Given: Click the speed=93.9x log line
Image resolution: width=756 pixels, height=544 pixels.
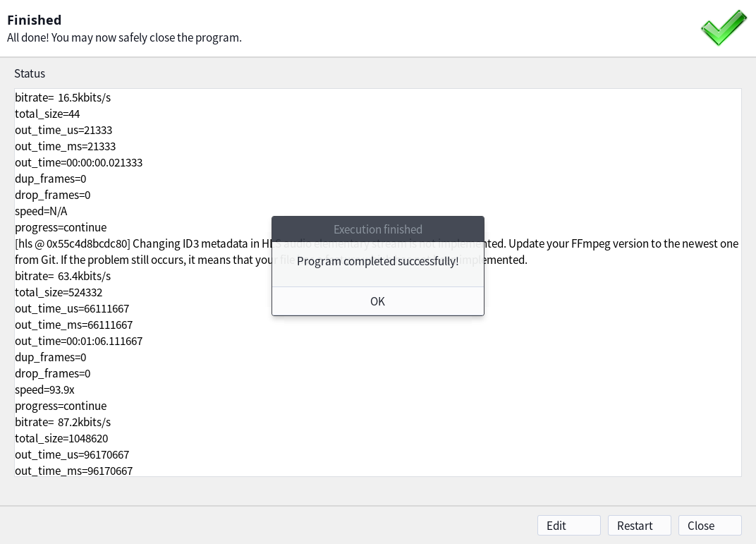Looking at the screenshot, I should (44, 389).
